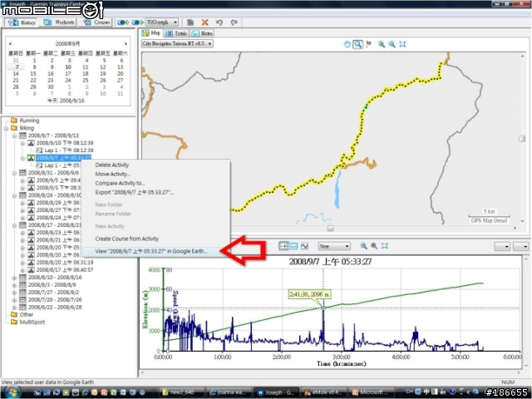Click the red X delete icon
This screenshot has width=532, height=399.
pos(204,22)
